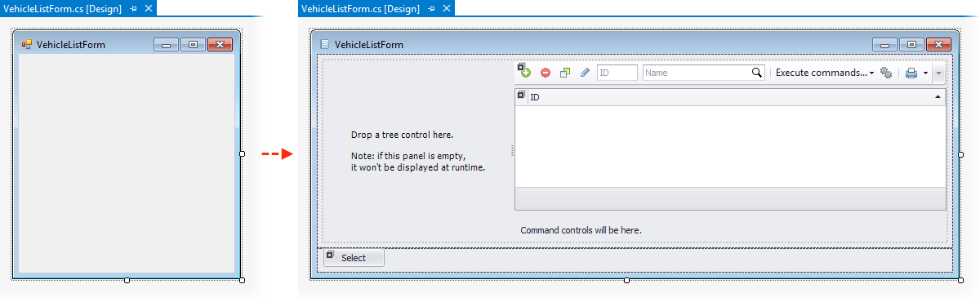This screenshot has width=980, height=302.
Task: Close the left design tab
Action: pos(148,7)
